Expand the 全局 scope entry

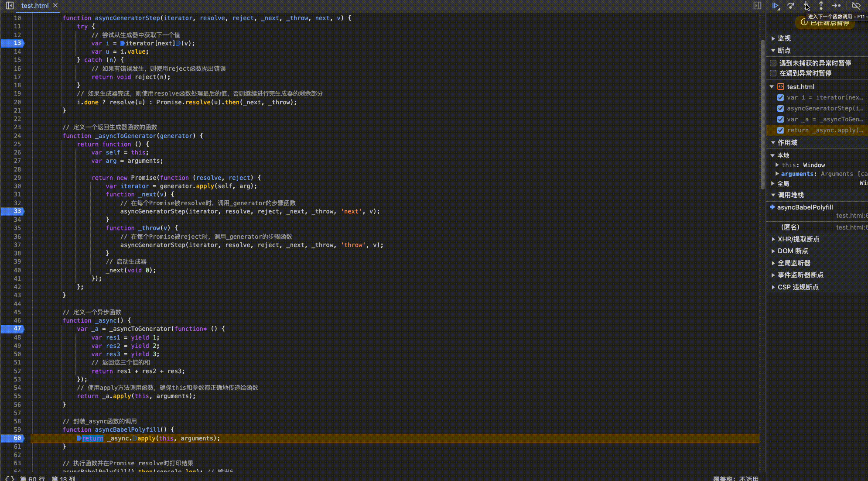tap(783, 184)
